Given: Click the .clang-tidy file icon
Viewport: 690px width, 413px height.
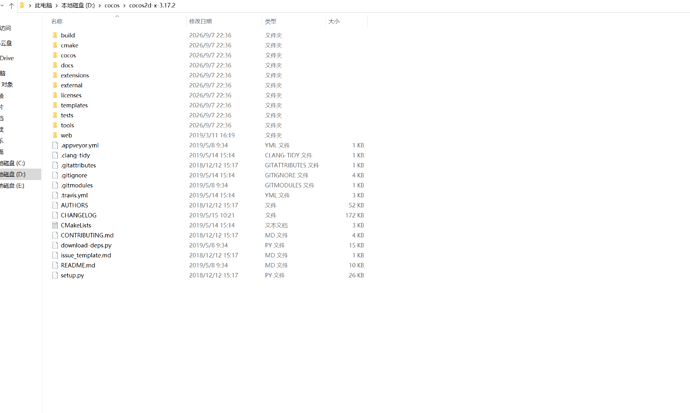Looking at the screenshot, I should point(55,155).
